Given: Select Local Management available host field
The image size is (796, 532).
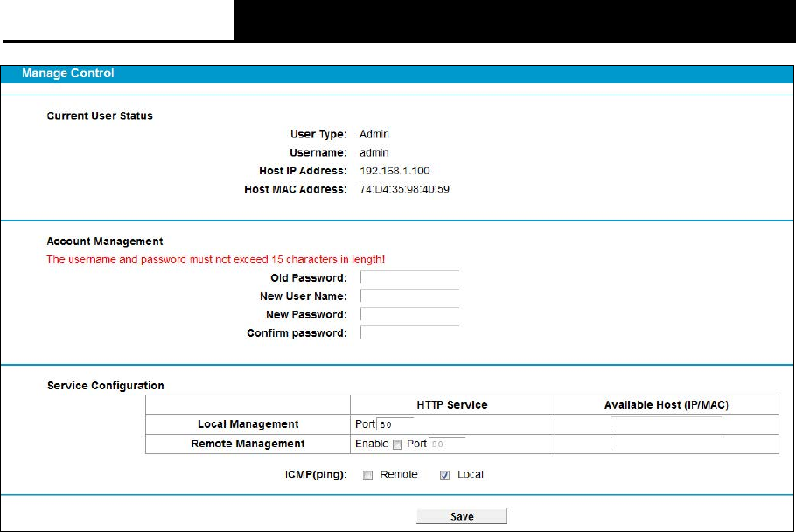Looking at the screenshot, I should click(666, 423).
